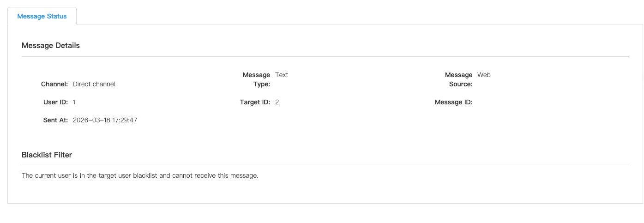The width and height of the screenshot is (644, 223).
Task: Click the Text message type value
Action: [282, 75]
